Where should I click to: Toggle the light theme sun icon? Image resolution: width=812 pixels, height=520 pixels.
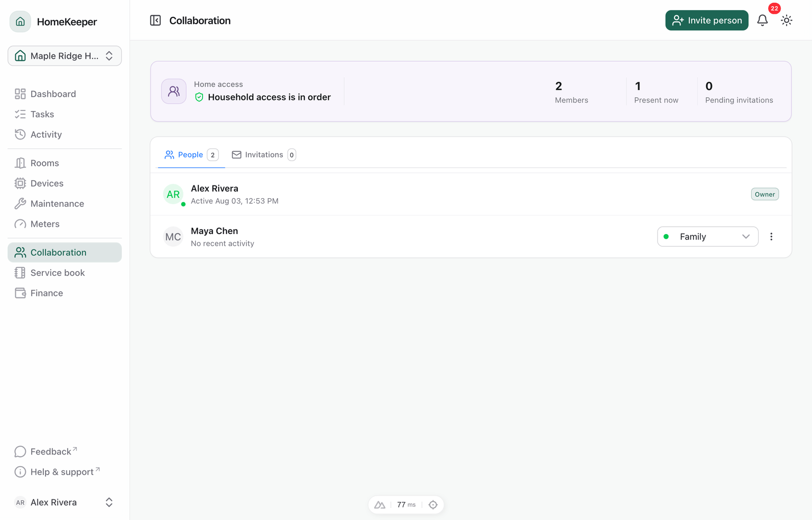tap(787, 21)
